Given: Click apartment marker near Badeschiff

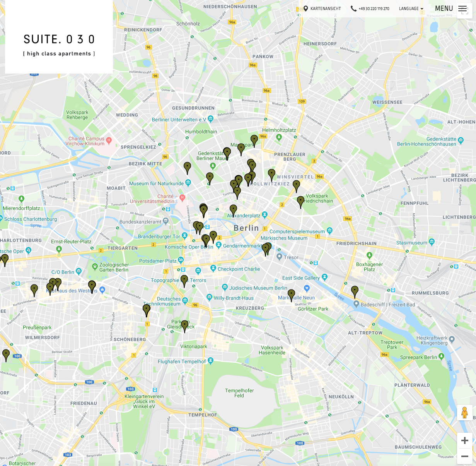Looking at the screenshot, I should pyautogui.click(x=355, y=292).
